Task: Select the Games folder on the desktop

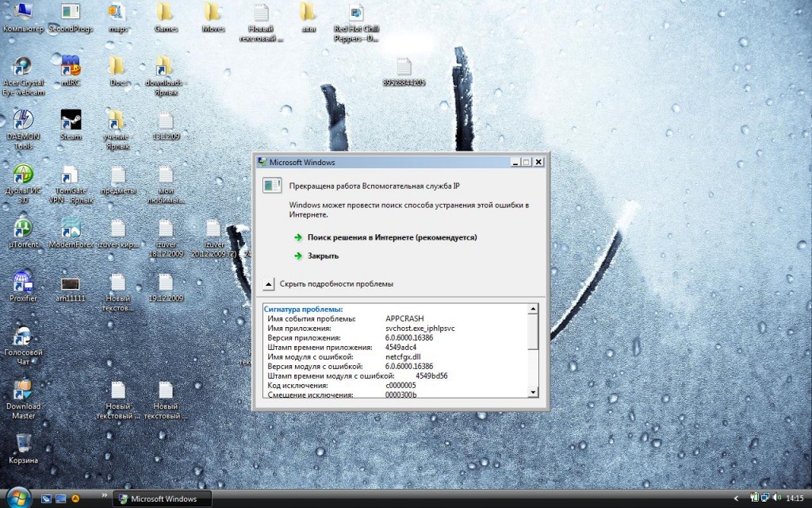Action: (x=166, y=17)
